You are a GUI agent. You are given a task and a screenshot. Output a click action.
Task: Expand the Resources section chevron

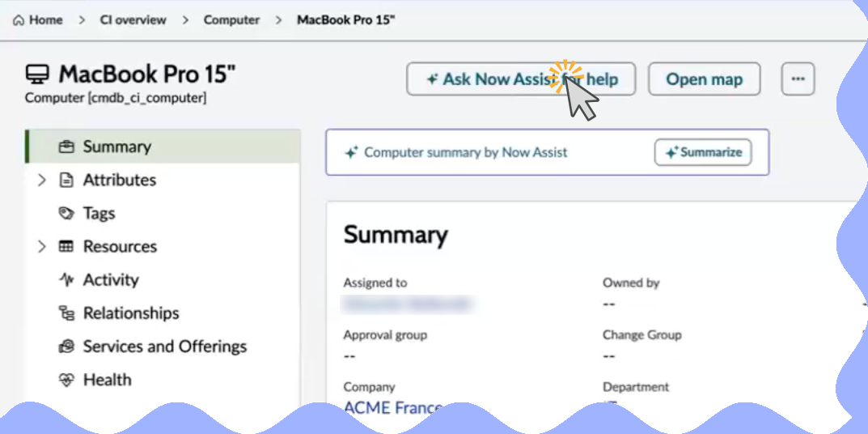(x=41, y=247)
